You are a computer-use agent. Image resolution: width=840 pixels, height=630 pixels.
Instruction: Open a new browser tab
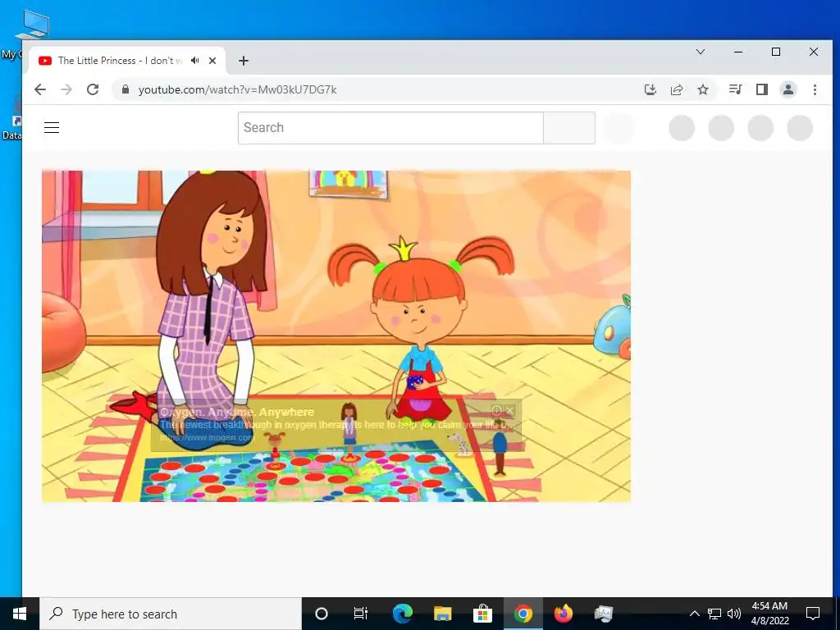(x=243, y=61)
